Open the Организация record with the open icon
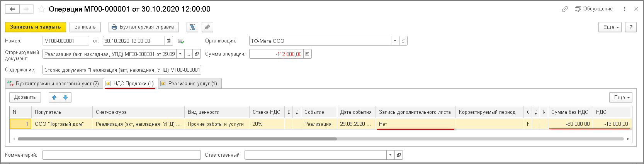The width and height of the screenshot is (644, 164). point(403,41)
